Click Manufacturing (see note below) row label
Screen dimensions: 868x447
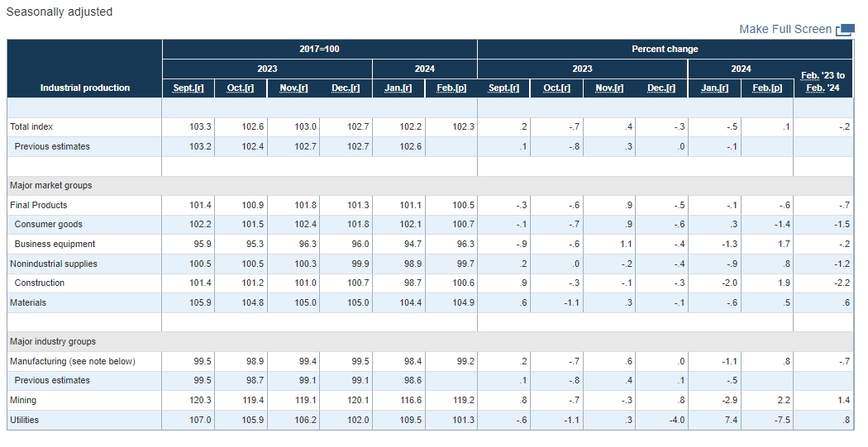coord(73,362)
